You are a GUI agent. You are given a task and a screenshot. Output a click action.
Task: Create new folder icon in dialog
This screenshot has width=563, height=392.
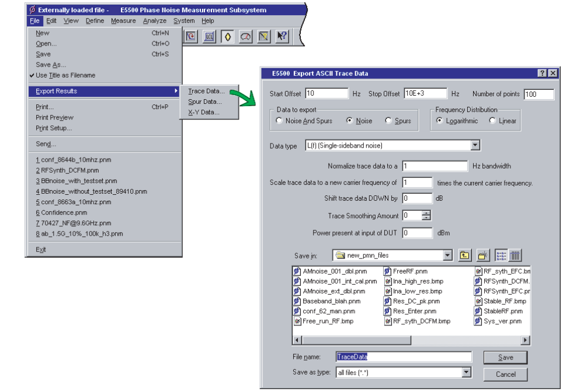pyautogui.click(x=482, y=256)
